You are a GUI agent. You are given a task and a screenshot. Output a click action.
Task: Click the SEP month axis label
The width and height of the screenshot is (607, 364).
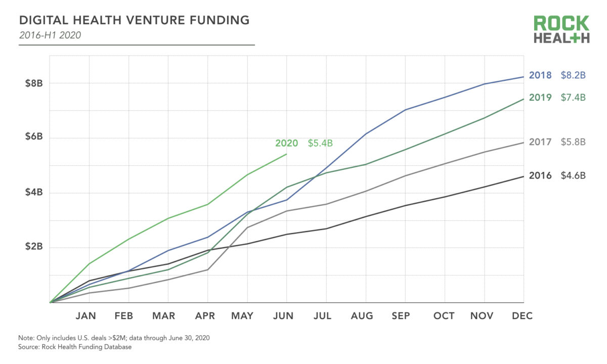401,316
